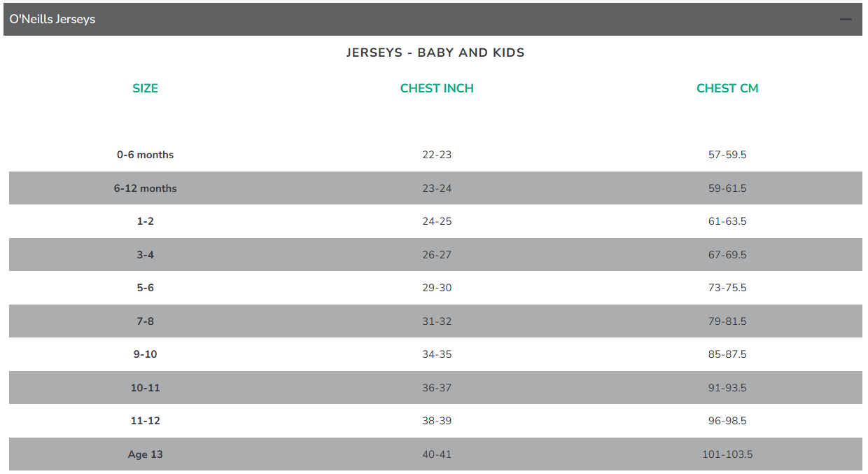The height and width of the screenshot is (474, 868).
Task: Click the 79-81.5 chest cm value
Action: click(x=727, y=321)
